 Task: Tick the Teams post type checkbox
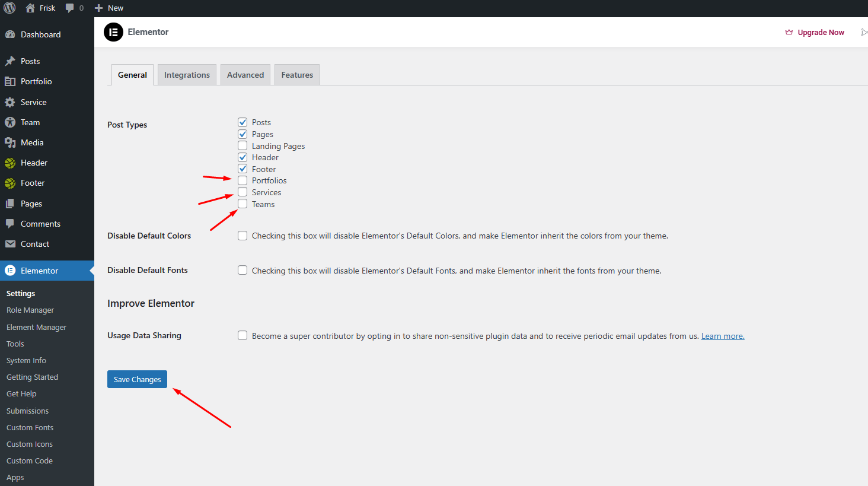click(242, 204)
